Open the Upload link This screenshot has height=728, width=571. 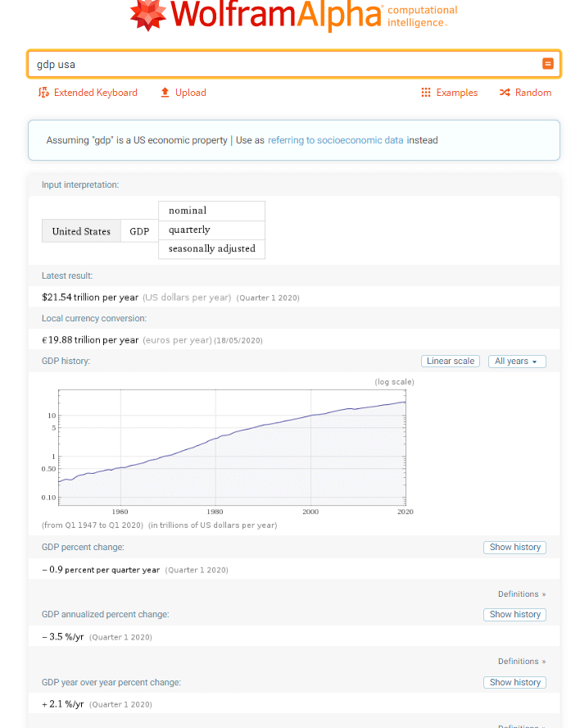191,93
